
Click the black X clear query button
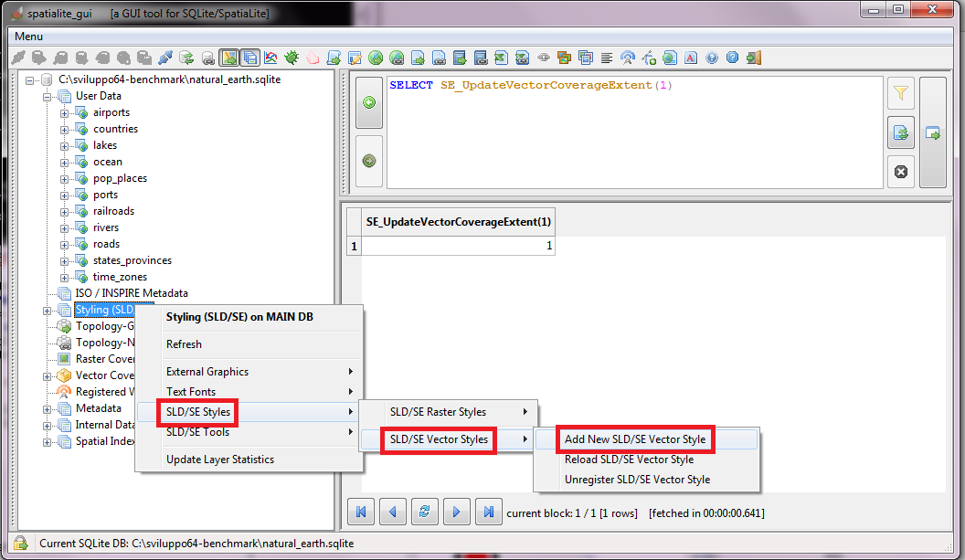[x=901, y=172]
